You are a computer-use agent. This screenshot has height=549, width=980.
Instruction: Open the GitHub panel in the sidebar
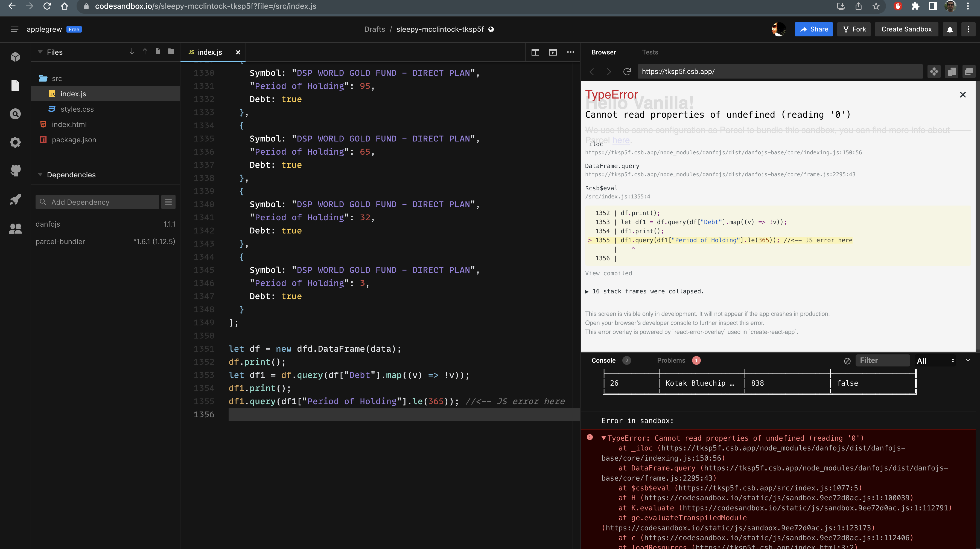coord(15,171)
